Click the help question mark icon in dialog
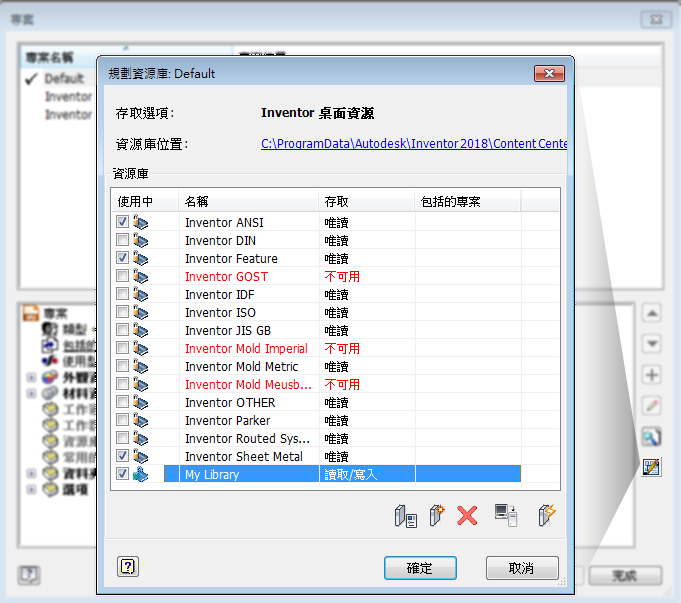 point(128,567)
